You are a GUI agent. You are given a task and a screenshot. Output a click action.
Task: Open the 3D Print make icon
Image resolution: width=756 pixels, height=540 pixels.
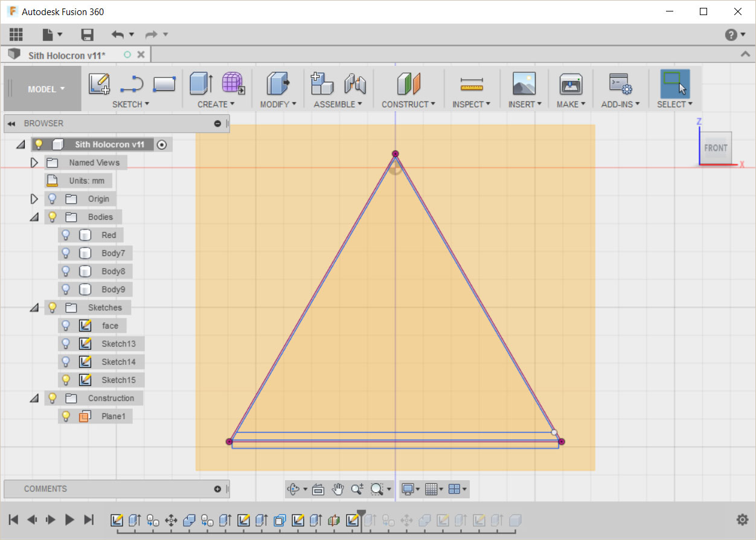pos(570,83)
